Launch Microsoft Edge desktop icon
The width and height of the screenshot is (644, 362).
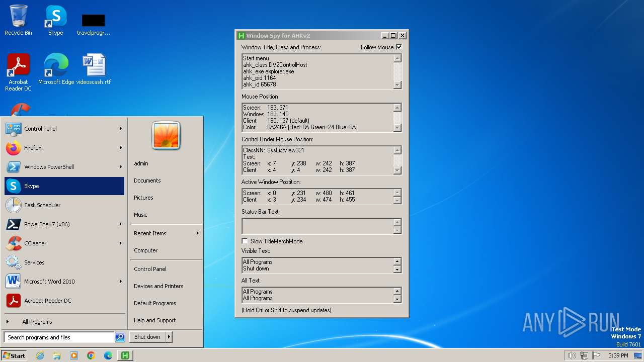[x=56, y=69]
